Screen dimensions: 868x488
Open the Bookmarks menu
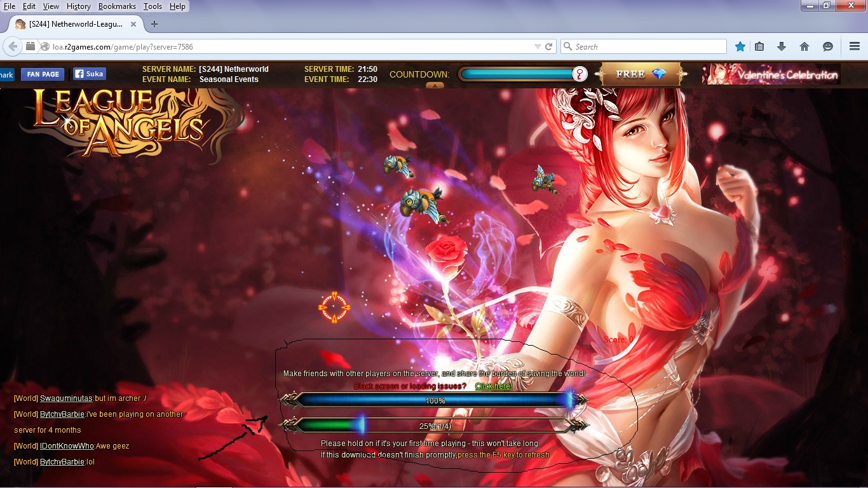(x=117, y=6)
